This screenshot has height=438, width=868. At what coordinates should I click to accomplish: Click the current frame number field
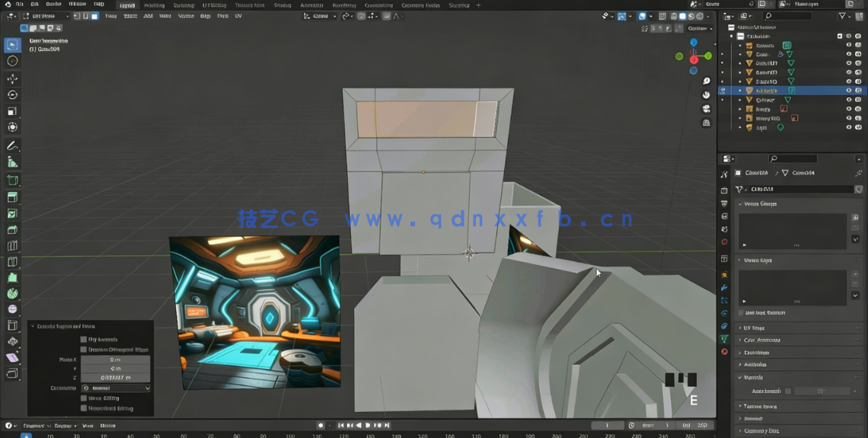608,425
